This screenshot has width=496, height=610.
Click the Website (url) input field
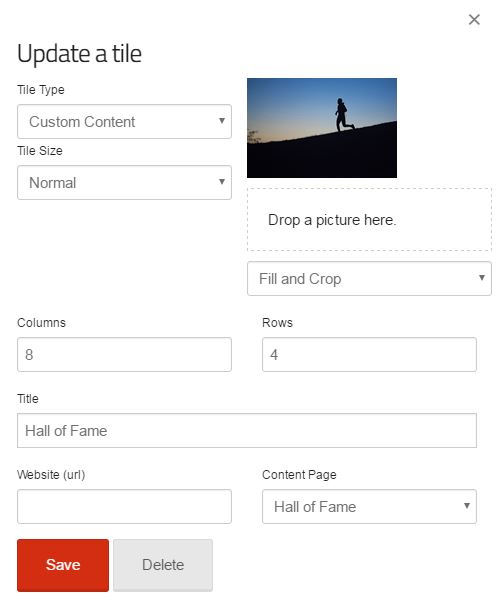pos(124,507)
